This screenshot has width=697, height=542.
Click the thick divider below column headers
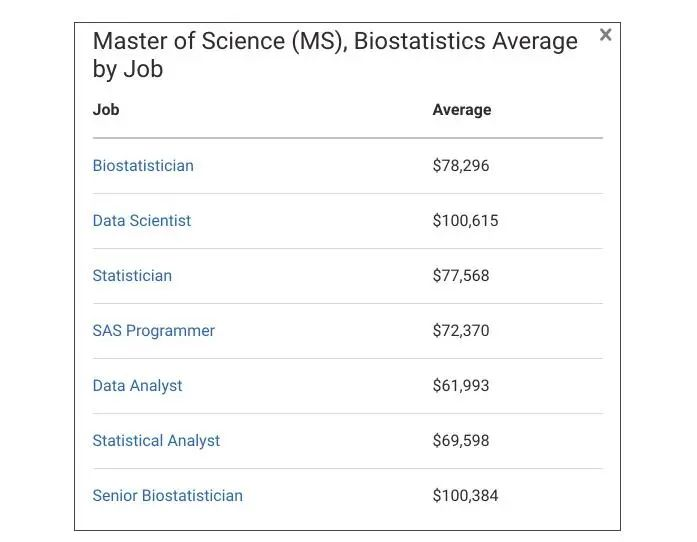click(347, 138)
